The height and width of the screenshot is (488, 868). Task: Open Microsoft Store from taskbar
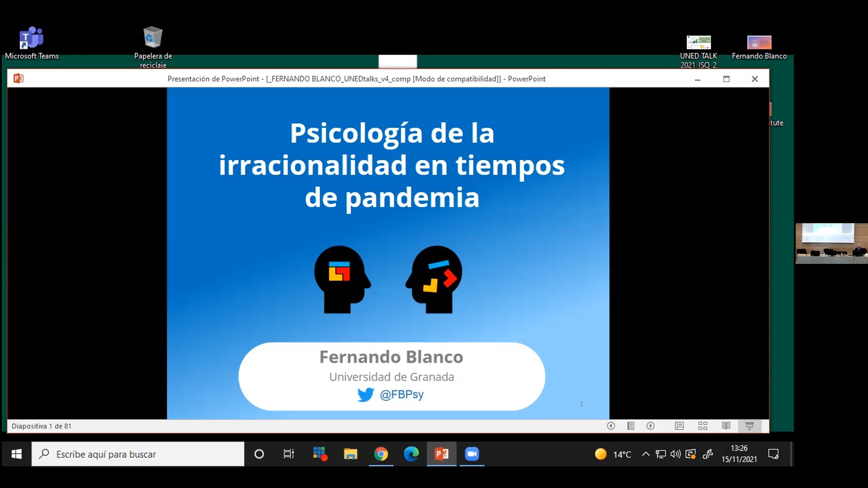click(x=320, y=454)
